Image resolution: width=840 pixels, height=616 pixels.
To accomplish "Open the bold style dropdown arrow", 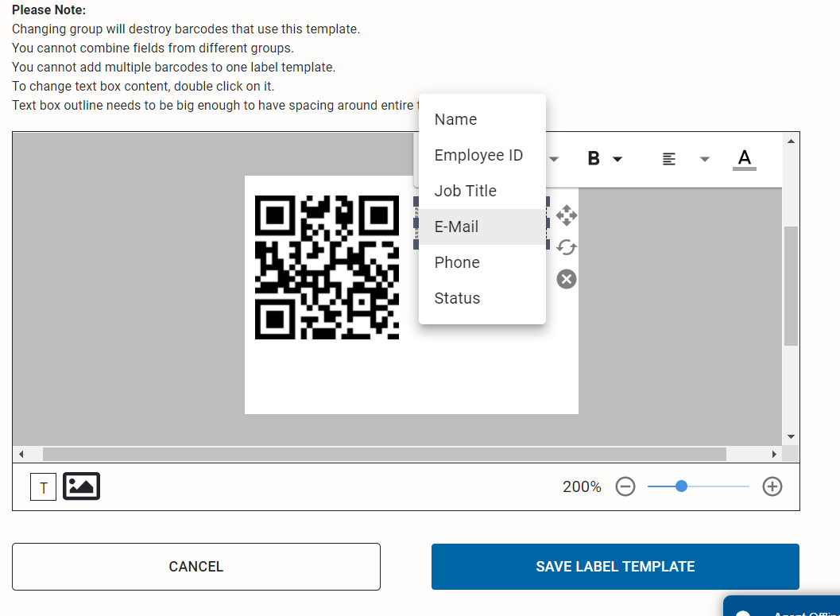I will (617, 159).
